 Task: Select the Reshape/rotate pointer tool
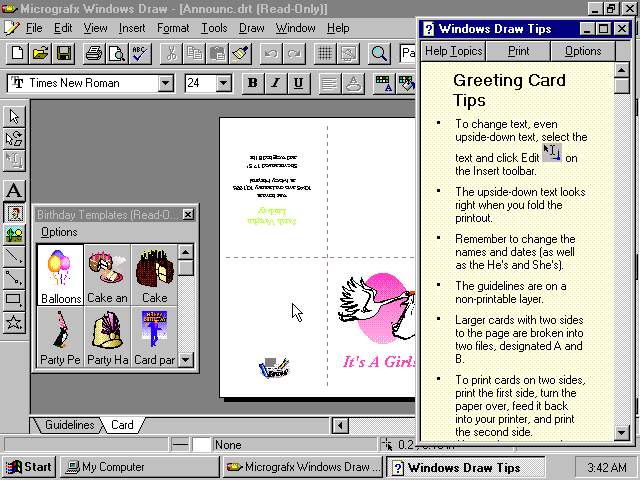tap(14, 138)
